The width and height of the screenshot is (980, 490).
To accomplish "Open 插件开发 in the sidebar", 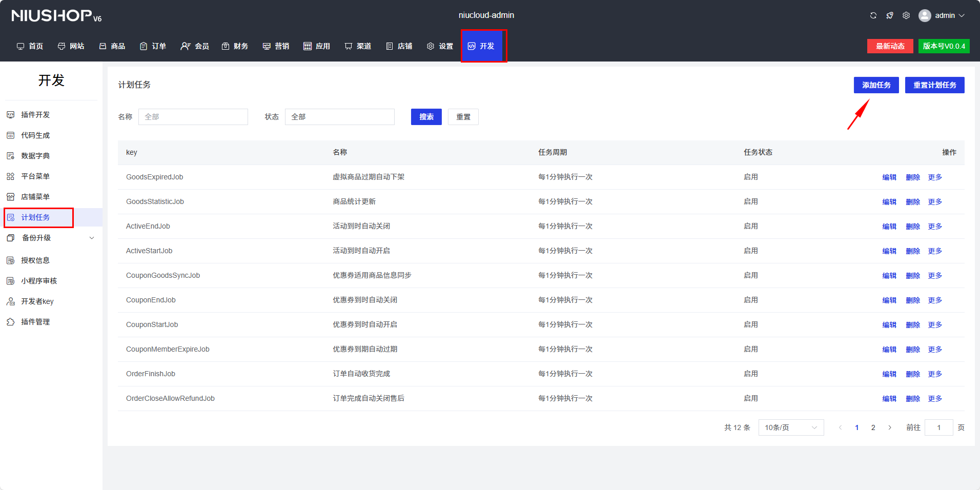I will (x=35, y=115).
